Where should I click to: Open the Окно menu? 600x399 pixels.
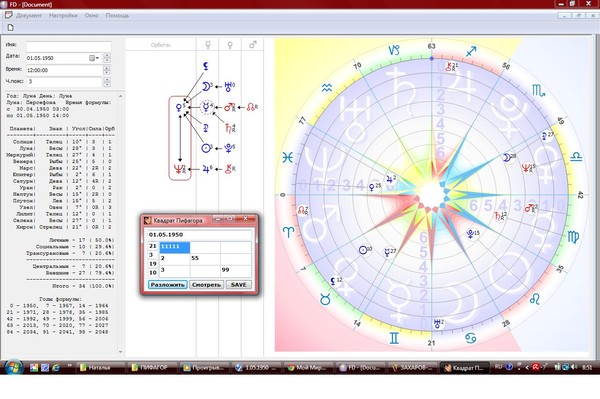coord(91,16)
